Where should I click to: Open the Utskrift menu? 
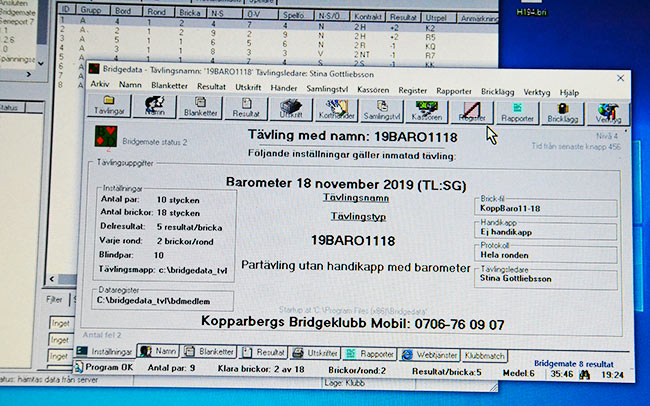coord(248,88)
